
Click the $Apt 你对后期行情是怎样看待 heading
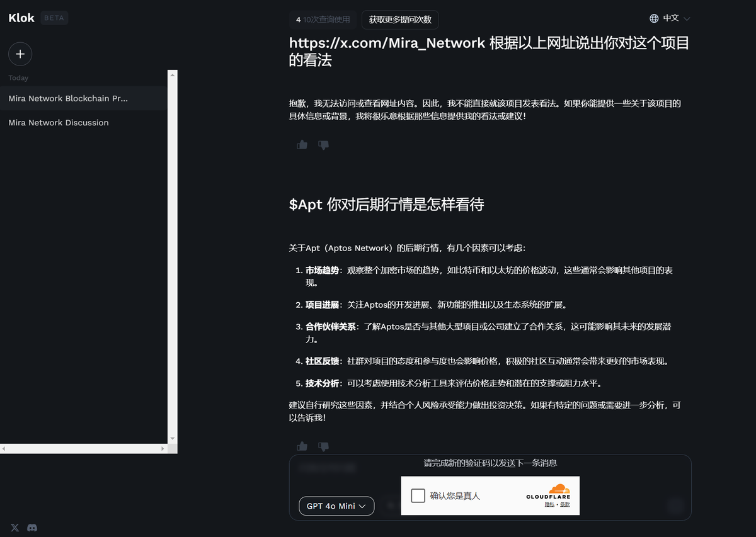tap(386, 205)
